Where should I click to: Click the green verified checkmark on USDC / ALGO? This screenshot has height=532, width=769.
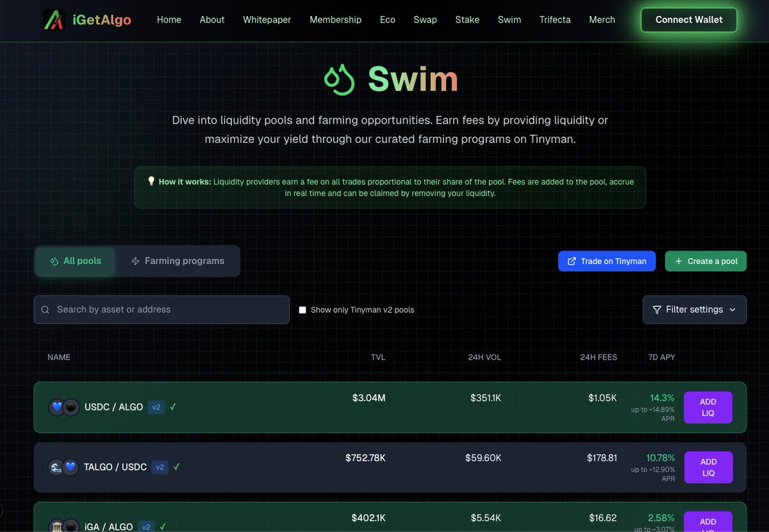coord(173,406)
